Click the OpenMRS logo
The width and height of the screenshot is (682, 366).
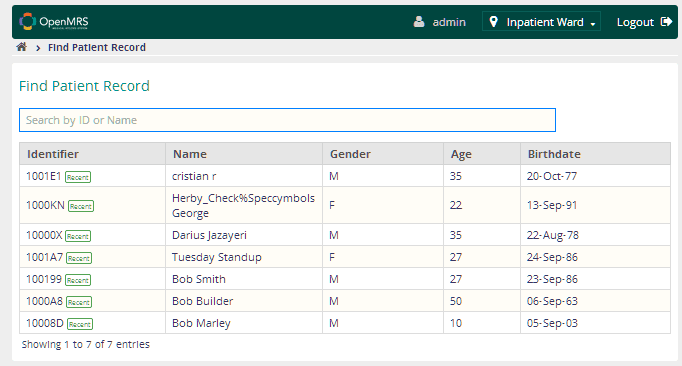tap(54, 22)
